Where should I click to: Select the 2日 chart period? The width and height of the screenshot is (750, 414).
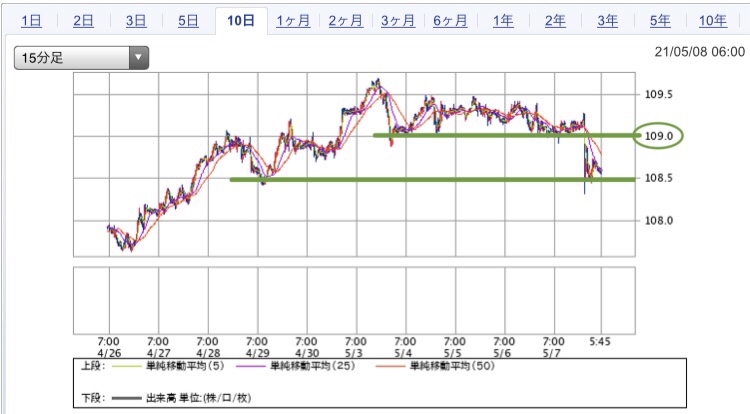tap(83, 21)
